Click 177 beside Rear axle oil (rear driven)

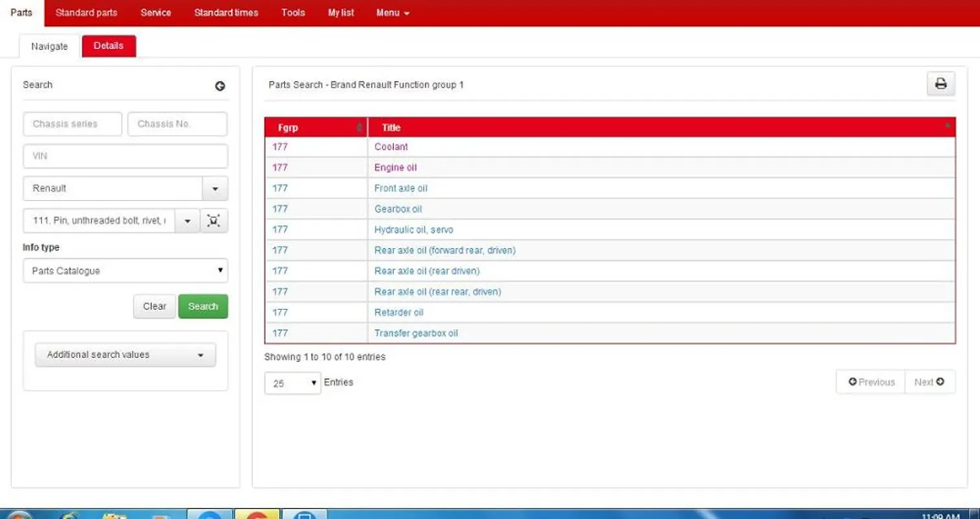(x=280, y=271)
